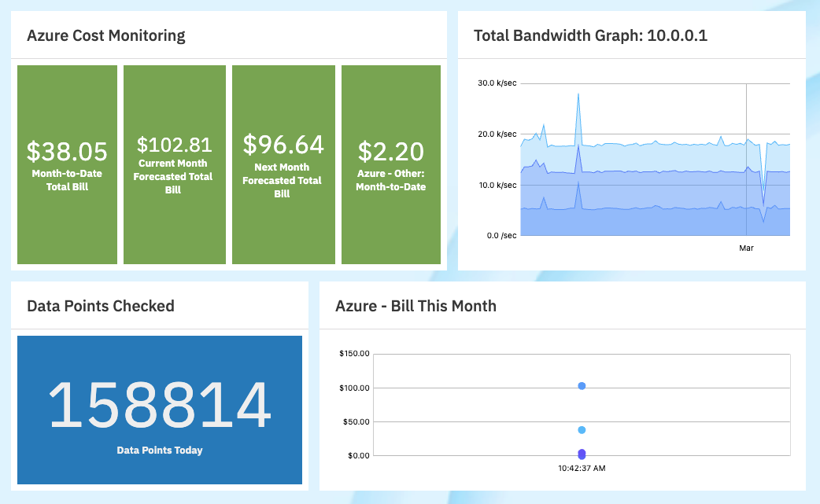Image resolution: width=820 pixels, height=504 pixels.
Task: Click the Mar label on the bandwidth axis
Action: 746,248
